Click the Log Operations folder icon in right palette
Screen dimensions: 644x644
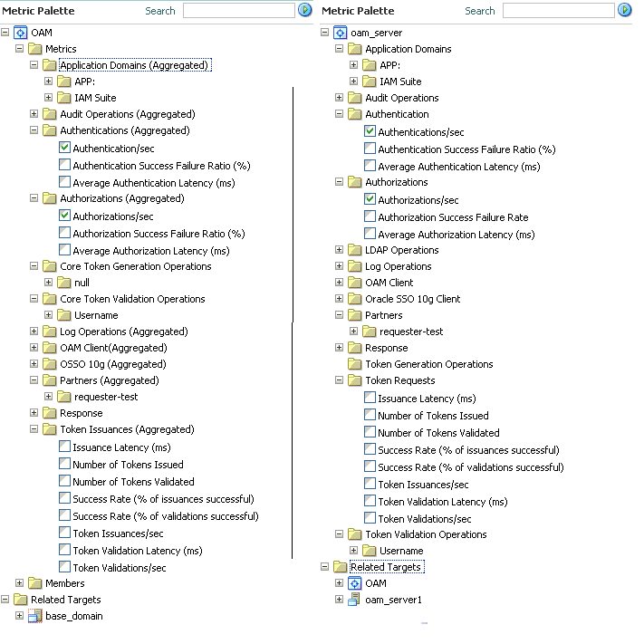click(354, 266)
